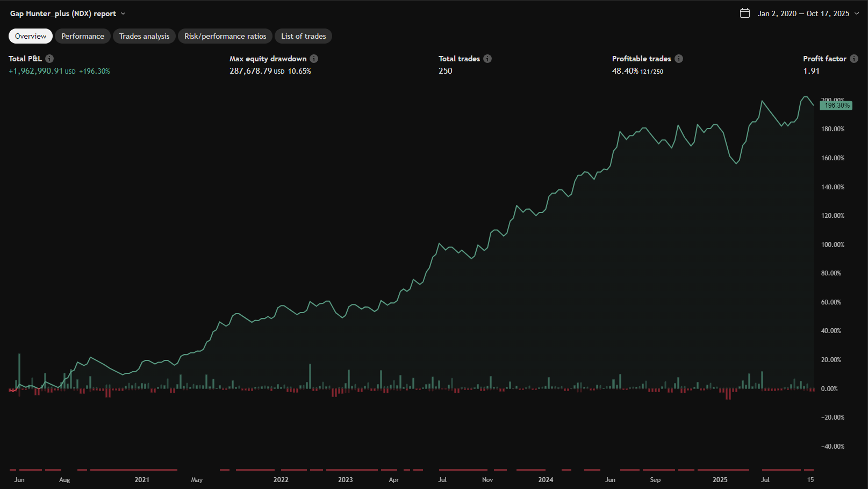868x489 pixels.
Task: Click the tall green bar near Jun 2020
Action: coord(19,371)
